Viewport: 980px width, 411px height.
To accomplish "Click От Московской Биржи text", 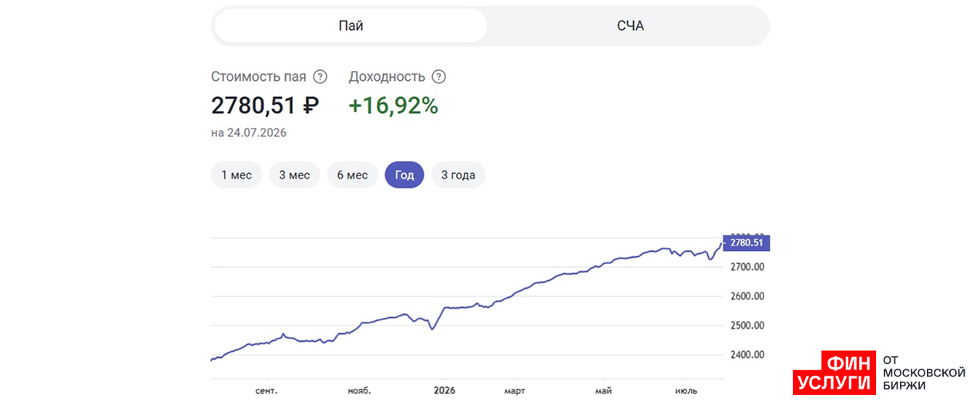I will point(923,373).
